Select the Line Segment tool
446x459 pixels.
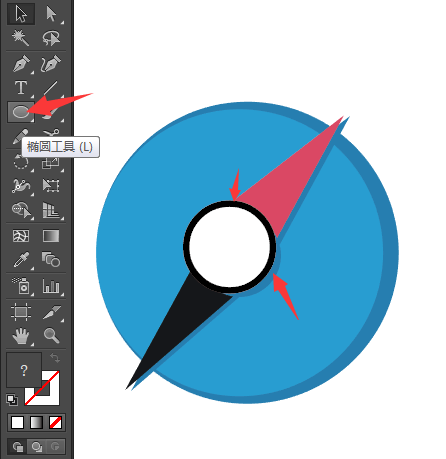pos(51,88)
